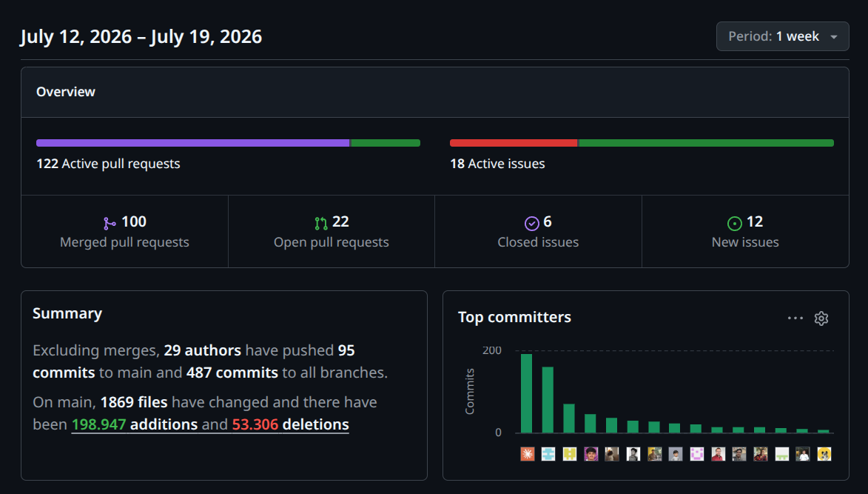Click the green segment of issues bar
This screenshot has height=494, width=868.
tap(707, 143)
